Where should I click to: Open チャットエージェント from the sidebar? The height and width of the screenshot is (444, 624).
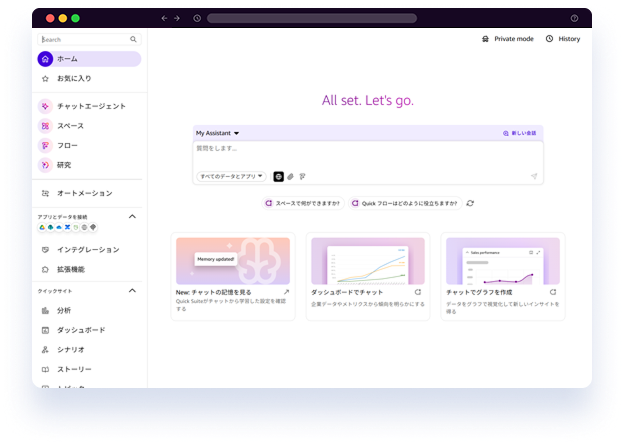tap(45, 106)
